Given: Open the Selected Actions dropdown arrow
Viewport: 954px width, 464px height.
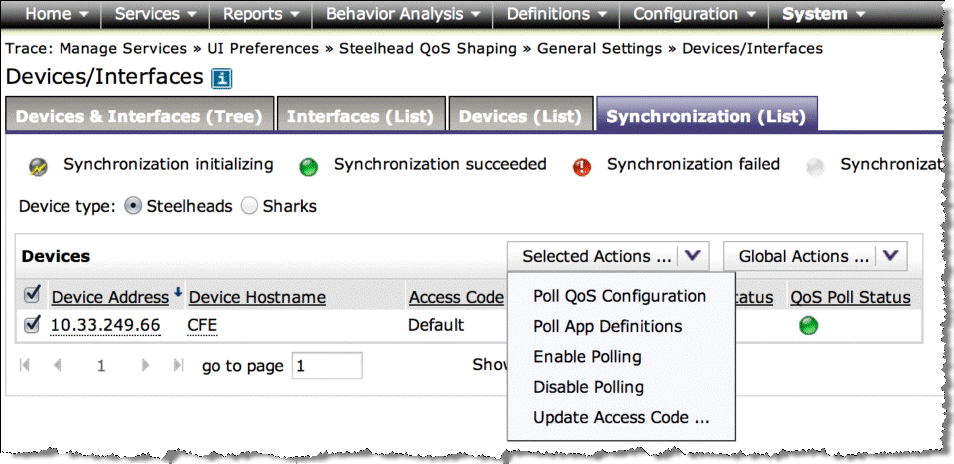Looking at the screenshot, I should (x=692, y=256).
